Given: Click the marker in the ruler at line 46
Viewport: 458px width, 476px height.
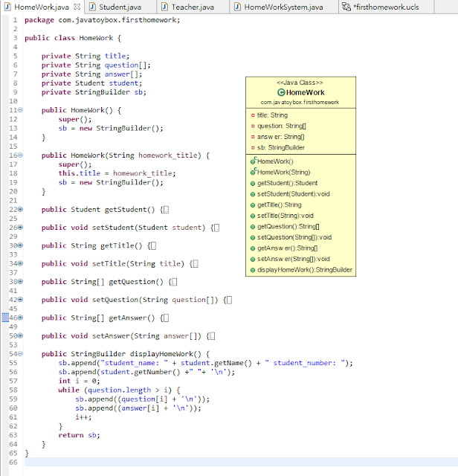Looking at the screenshot, I should click(x=5, y=318).
